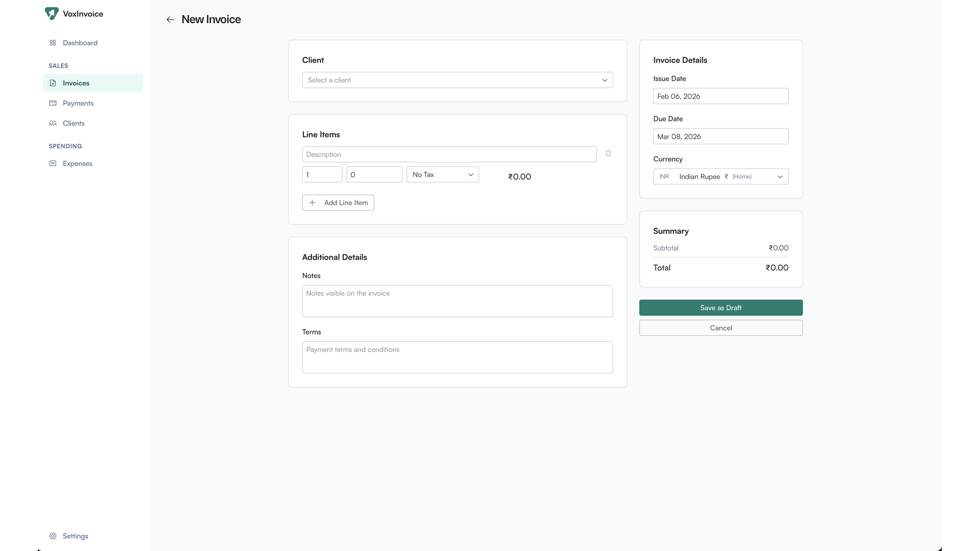
Task: Click the Settings gear icon
Action: [53, 536]
